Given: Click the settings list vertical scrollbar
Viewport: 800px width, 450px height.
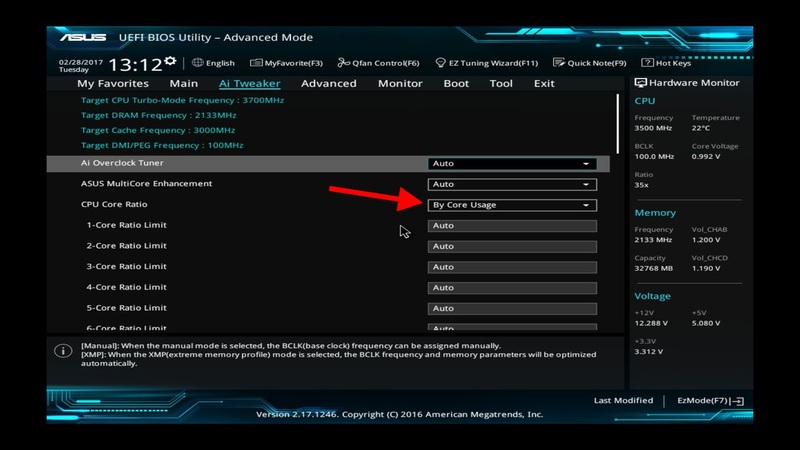Looking at the screenshot, I should coord(618,120).
